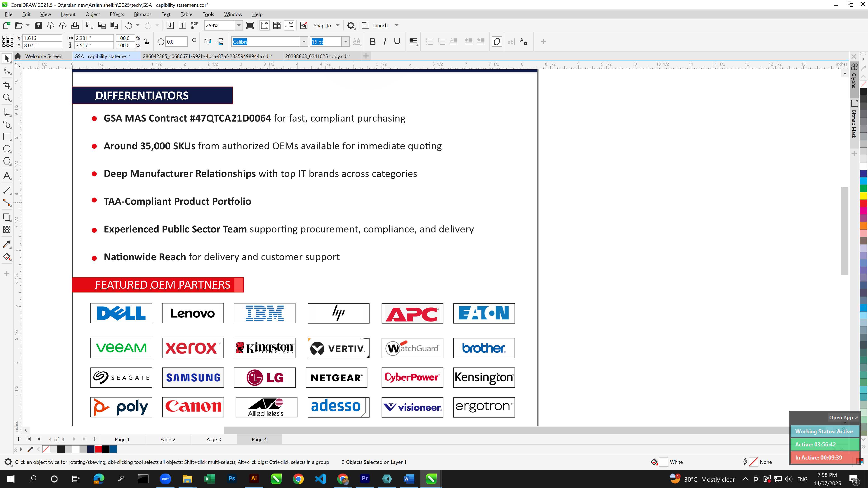The image size is (868, 488).
Task: Expand the Open file dropdown arrow
Action: click(x=28, y=26)
